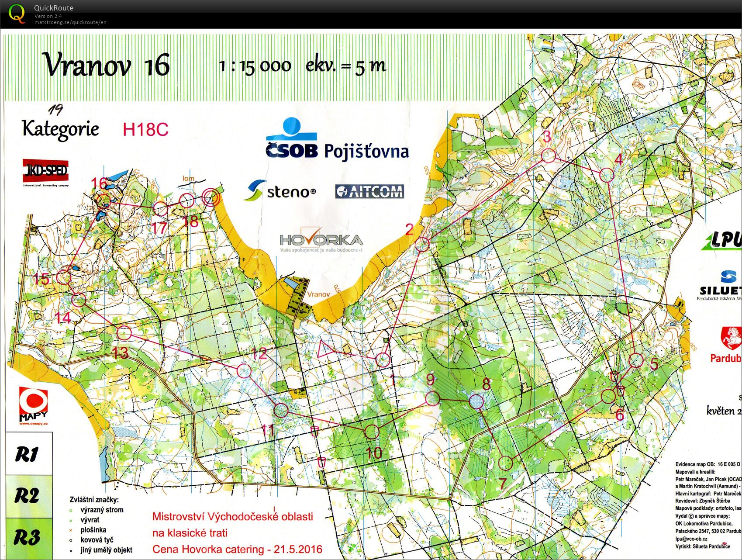The image size is (742, 560).
Task: Select control circle numbered 11
Action: click(281, 410)
